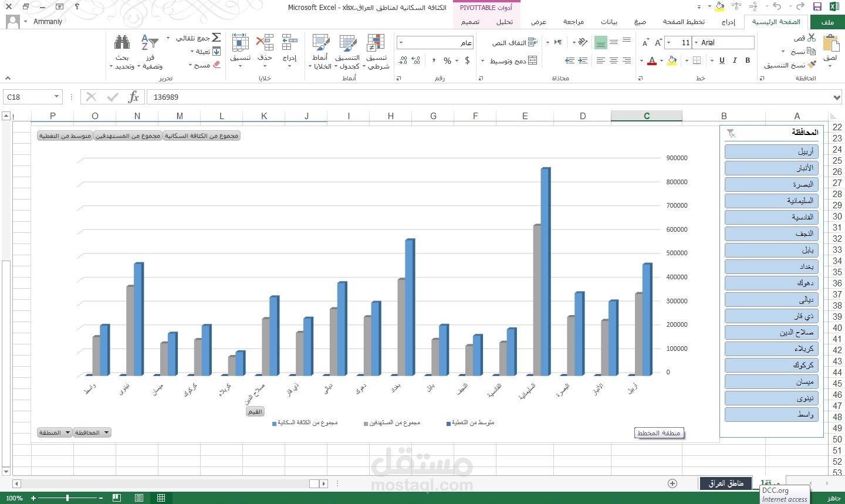845x504 pixels.
Task: Open the number format (عام) dropdown
Action: point(401,42)
